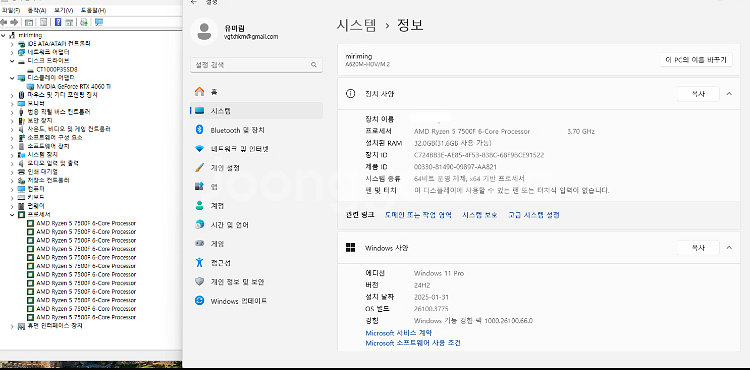Expand 범용 직렬 버스 컨트롤러 node

pos(12,112)
